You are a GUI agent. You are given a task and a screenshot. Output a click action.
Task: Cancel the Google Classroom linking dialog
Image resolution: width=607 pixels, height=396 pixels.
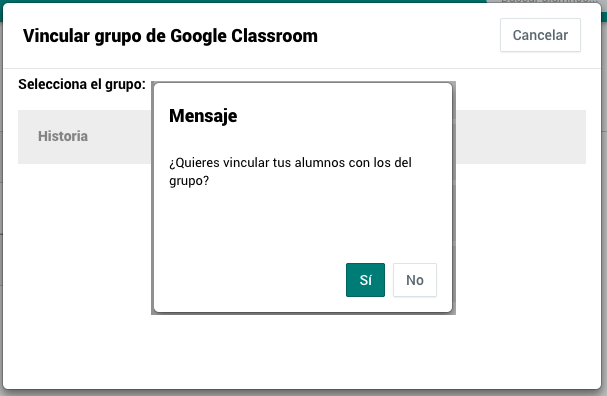[x=540, y=35]
